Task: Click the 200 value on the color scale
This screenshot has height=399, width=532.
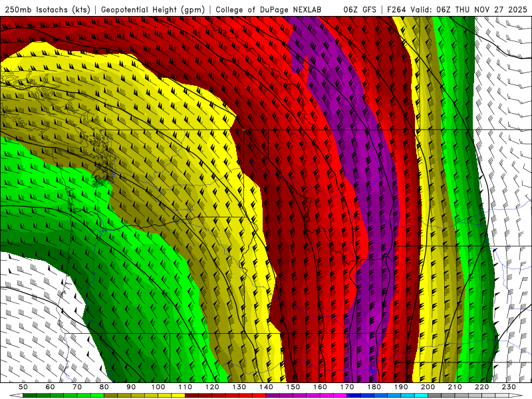Action: tap(428, 387)
